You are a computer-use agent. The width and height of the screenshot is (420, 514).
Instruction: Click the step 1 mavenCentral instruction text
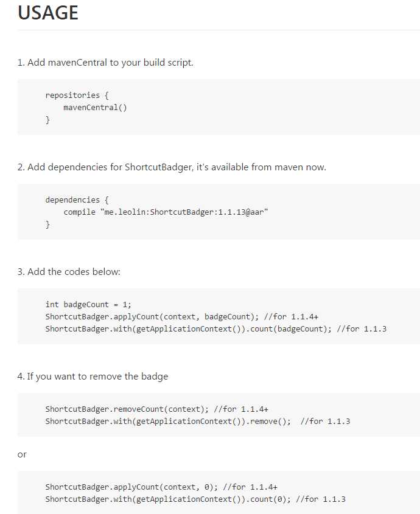click(105, 62)
